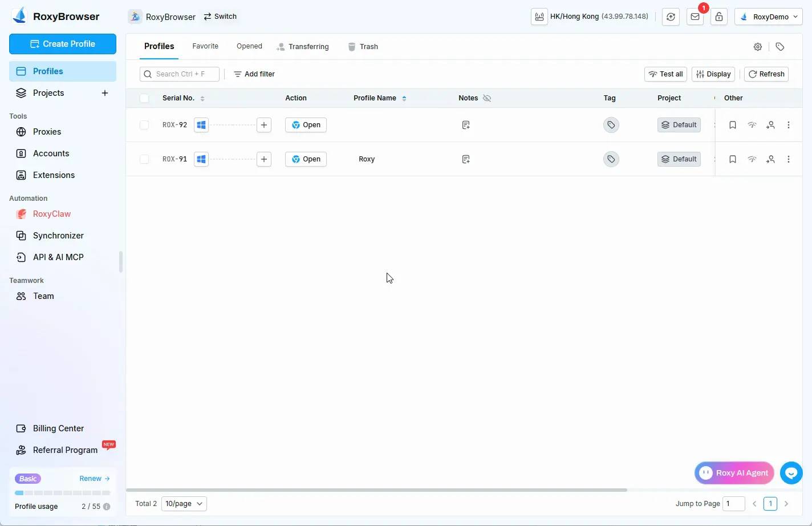
Task: Open the mail notifications icon
Action: pos(695,17)
